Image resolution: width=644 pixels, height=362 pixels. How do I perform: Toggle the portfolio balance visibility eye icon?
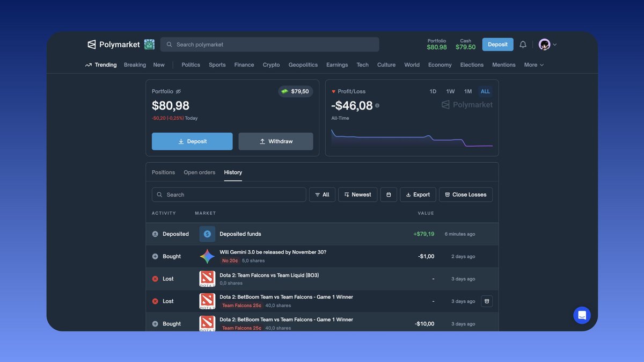[x=178, y=91]
